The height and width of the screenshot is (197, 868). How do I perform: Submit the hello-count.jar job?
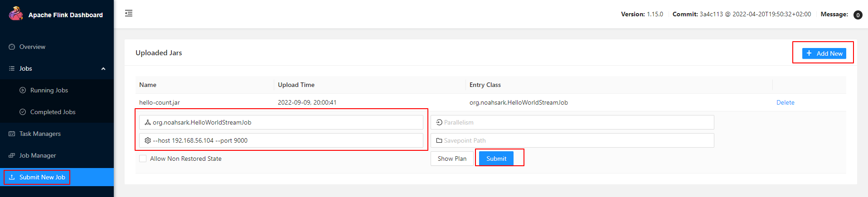pyautogui.click(x=496, y=159)
